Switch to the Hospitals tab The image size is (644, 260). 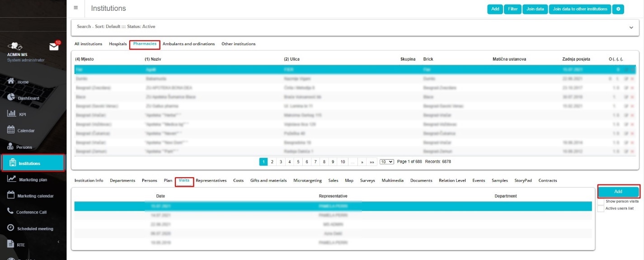(x=118, y=44)
